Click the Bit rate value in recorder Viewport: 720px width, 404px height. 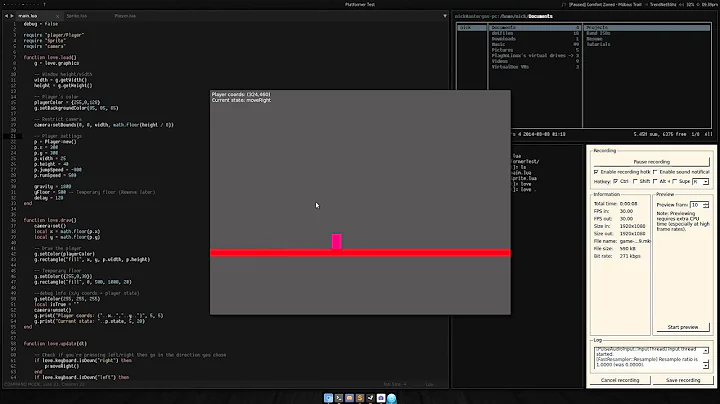point(630,256)
